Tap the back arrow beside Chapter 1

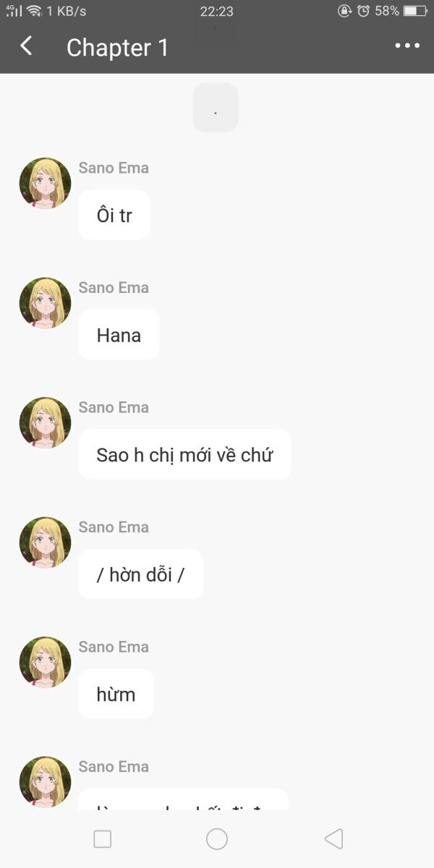pyautogui.click(x=26, y=46)
